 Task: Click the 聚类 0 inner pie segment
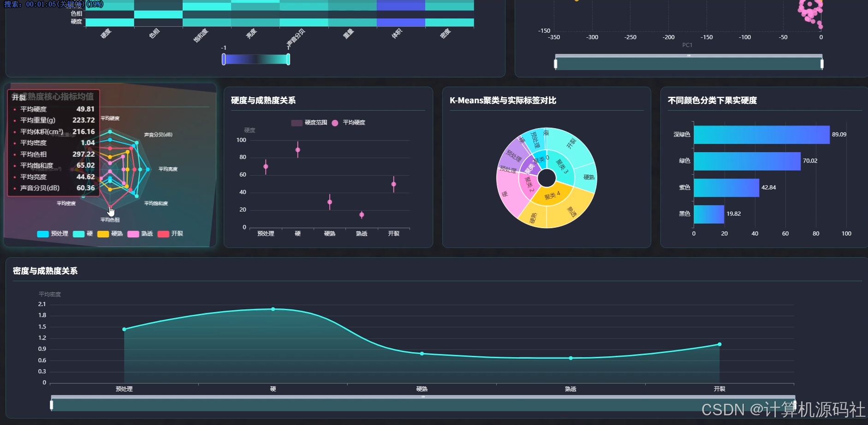(x=541, y=159)
